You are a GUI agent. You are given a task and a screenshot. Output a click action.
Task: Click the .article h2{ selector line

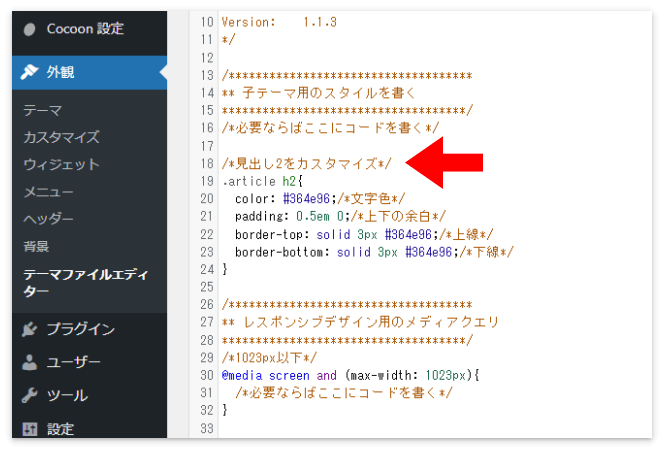[x=262, y=181]
